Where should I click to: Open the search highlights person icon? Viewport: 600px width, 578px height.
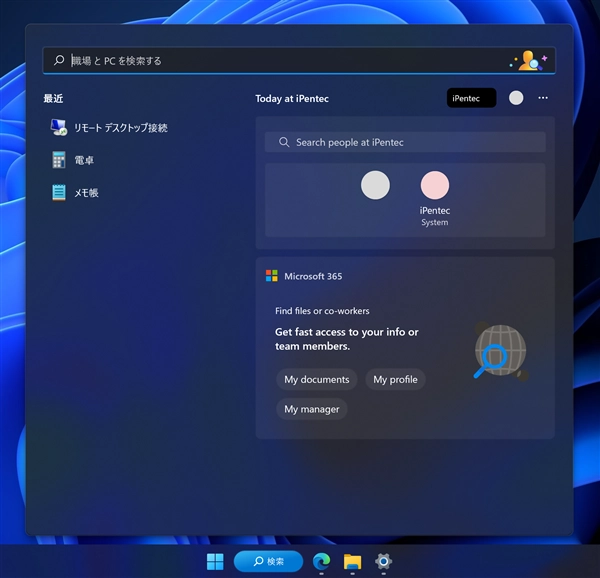[529, 60]
